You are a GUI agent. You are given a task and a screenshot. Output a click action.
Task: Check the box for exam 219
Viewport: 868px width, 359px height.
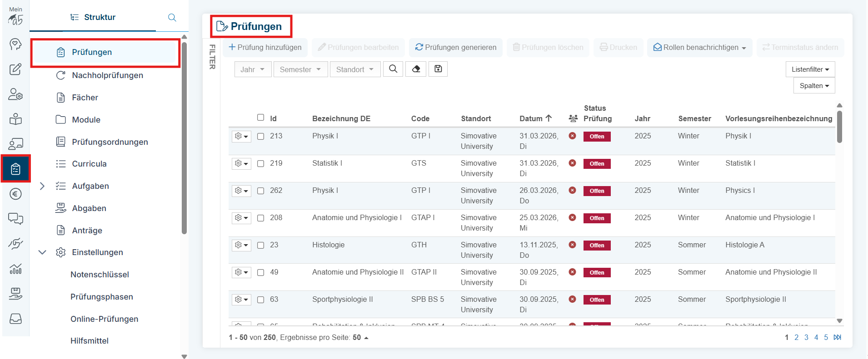point(260,163)
